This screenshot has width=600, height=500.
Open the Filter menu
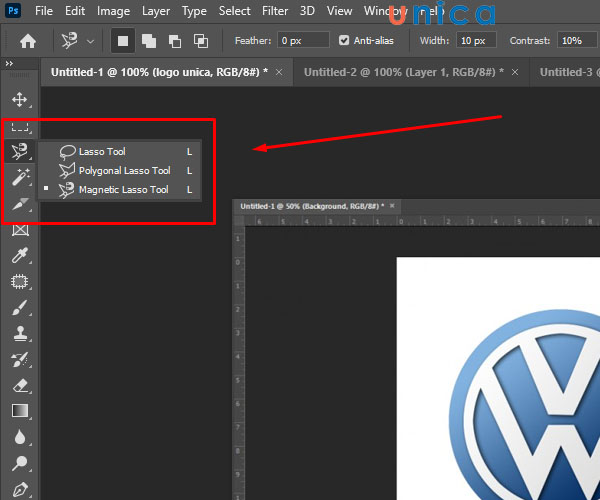(x=275, y=11)
